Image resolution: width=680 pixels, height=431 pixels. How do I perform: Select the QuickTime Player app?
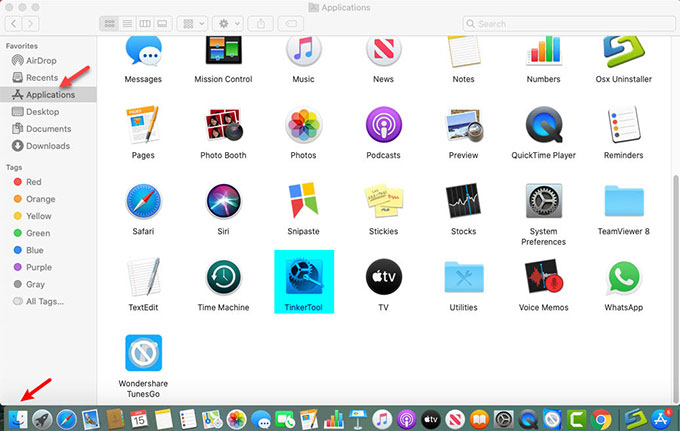[543, 125]
